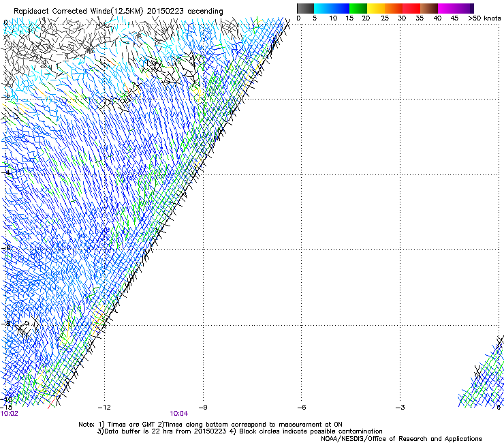Click the blue 10-15 knots legend swatch
The height and width of the screenshot is (443, 504).
pyautogui.click(x=341, y=8)
